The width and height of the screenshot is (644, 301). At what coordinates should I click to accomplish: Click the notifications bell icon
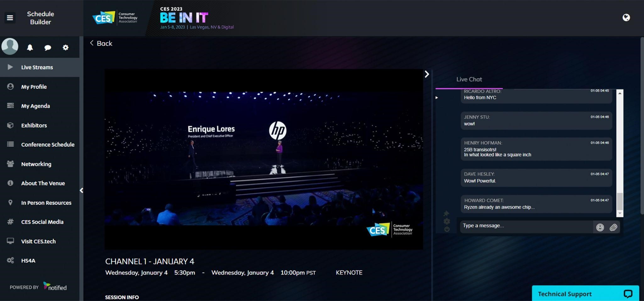tap(30, 47)
